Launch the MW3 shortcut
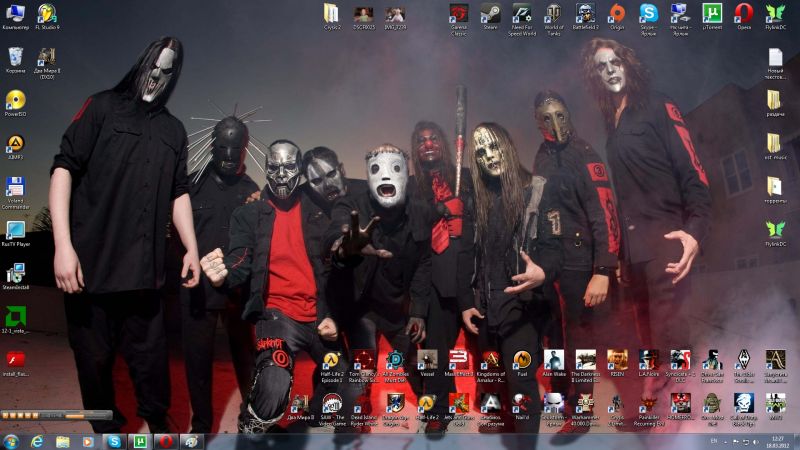This screenshot has width=800, height=450. click(775, 407)
